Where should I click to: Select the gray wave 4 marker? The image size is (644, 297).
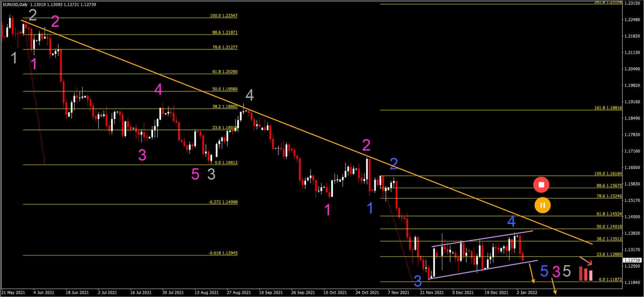(x=250, y=96)
